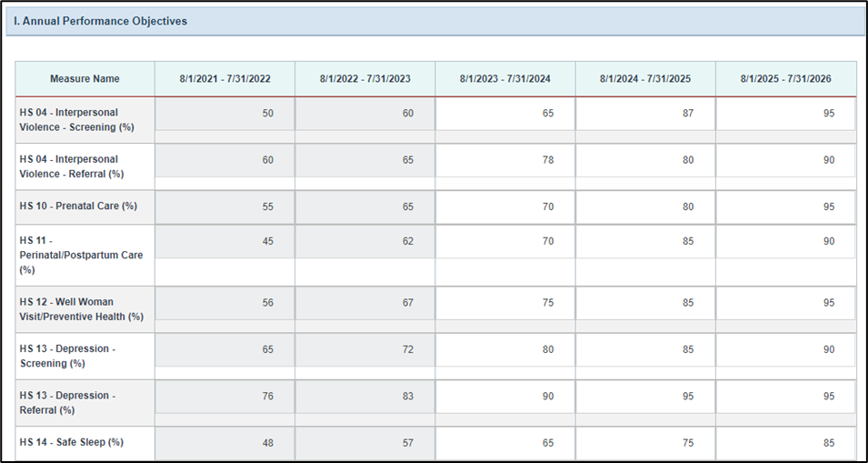Viewport: 868px width, 463px height.
Task: Click the 8/1/2021 - 7/31/2022 column header
Action: (x=224, y=78)
